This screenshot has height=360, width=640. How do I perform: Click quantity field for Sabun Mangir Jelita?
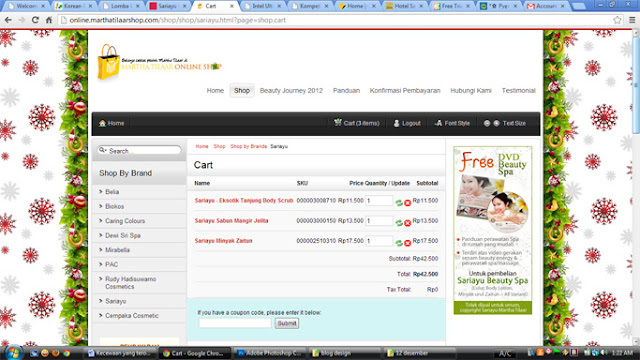(379, 221)
